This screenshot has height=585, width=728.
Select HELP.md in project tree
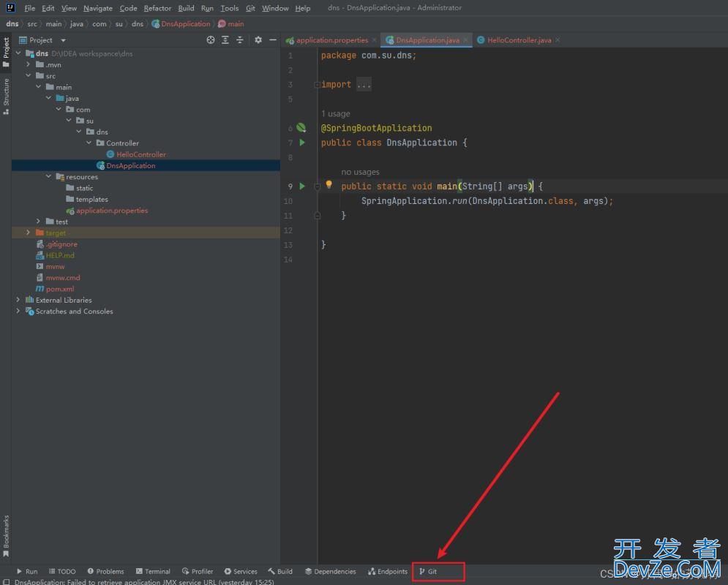pos(60,255)
